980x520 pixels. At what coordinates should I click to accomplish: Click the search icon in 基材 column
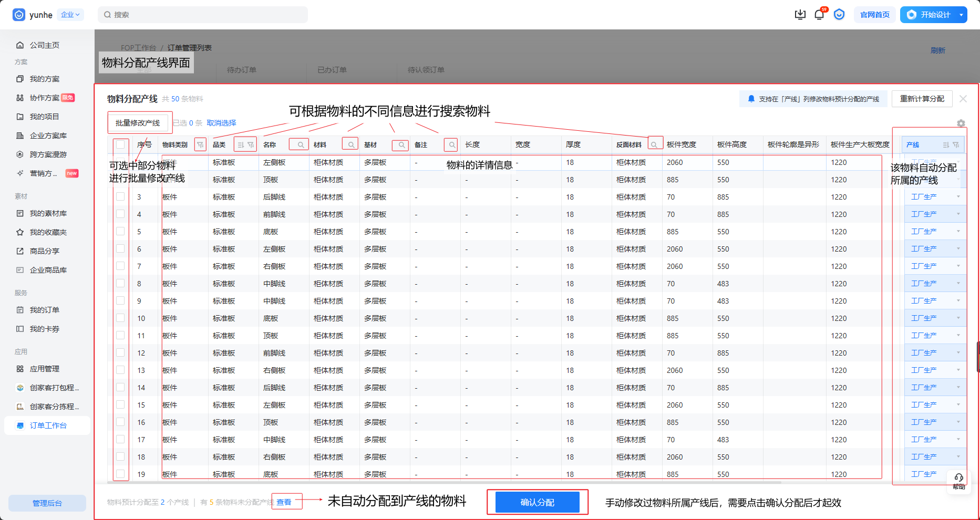click(x=401, y=144)
